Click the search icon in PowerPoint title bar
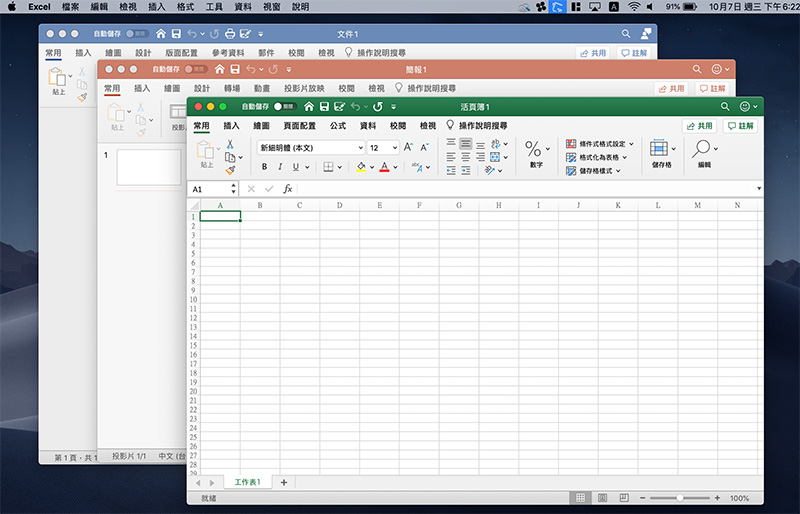800x514 pixels. 697,69
